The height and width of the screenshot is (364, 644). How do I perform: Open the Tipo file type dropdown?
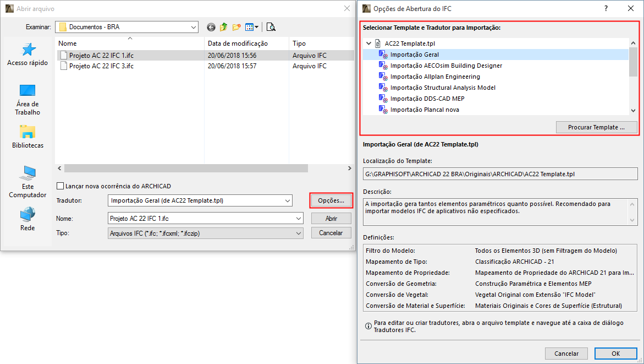299,233
